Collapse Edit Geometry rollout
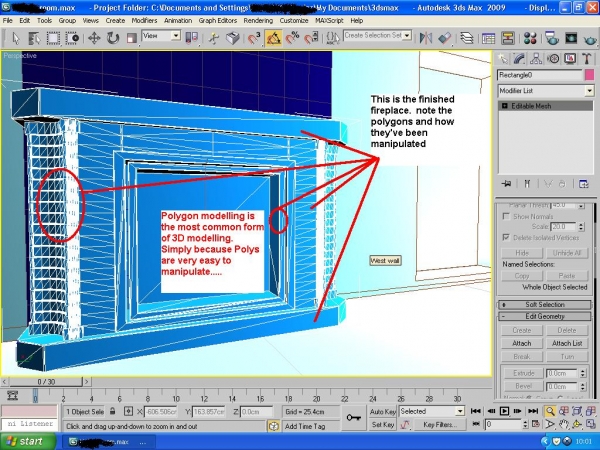 [x=545, y=316]
